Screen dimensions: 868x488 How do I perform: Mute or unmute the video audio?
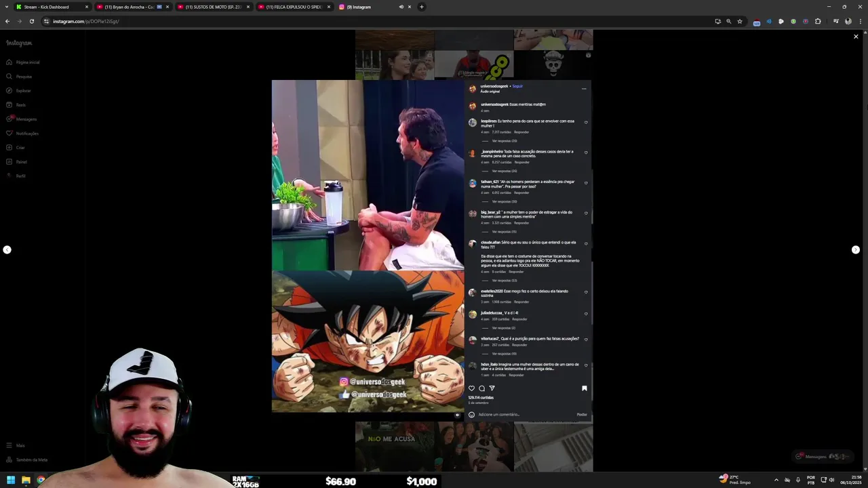tap(457, 415)
